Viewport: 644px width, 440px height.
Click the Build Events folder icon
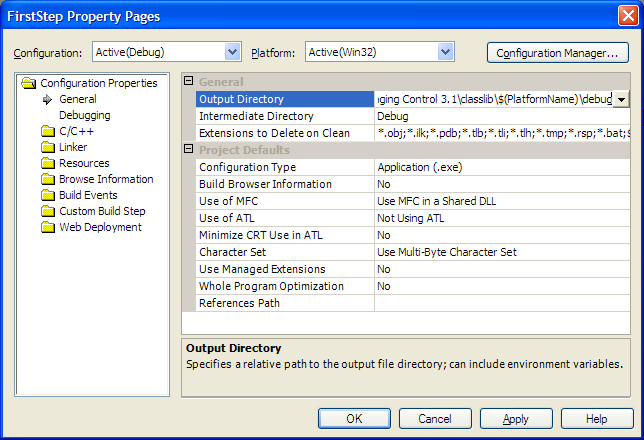(x=48, y=195)
